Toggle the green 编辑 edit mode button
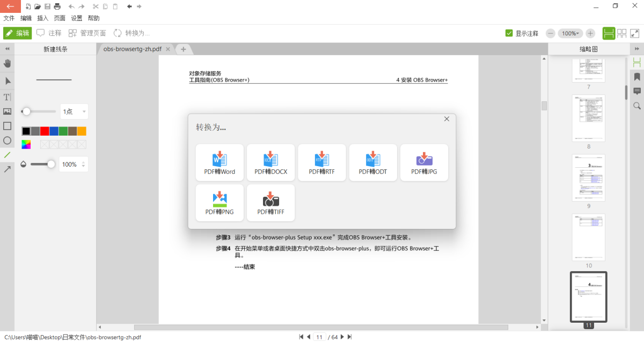Screen dimensions: 644x342 click(x=18, y=33)
